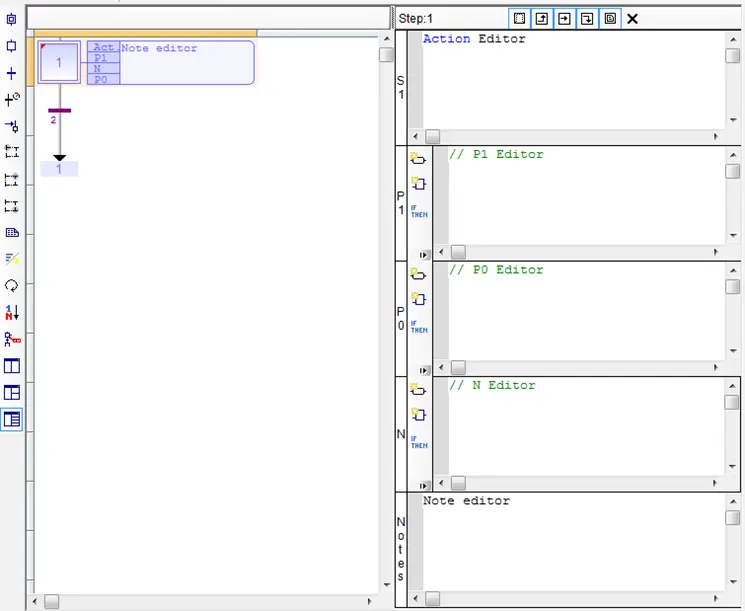Click into the Action Editor text area
Screen dimensions: 745x611
click(573, 81)
